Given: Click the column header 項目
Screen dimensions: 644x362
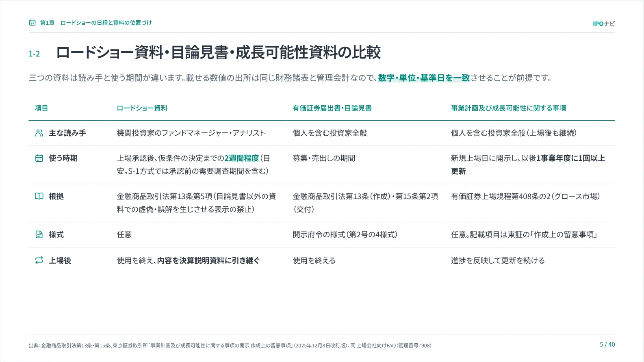Looking at the screenshot, I should point(41,108).
